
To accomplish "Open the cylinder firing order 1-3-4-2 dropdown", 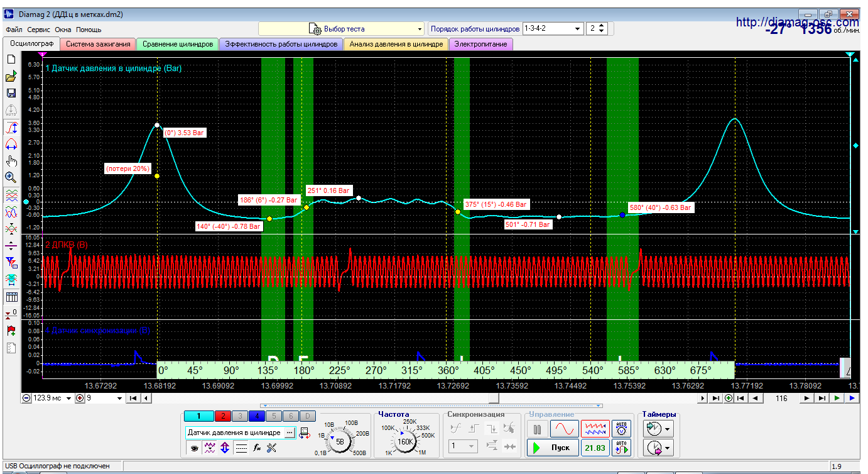I will 553,28.
